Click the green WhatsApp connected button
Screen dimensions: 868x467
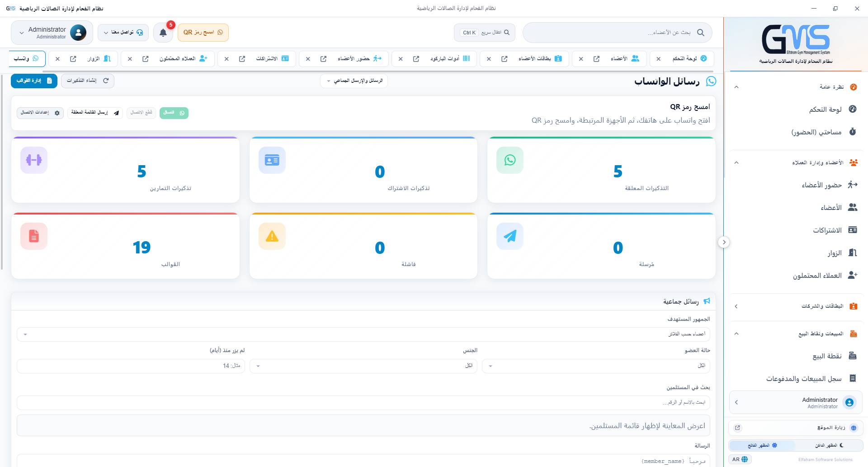click(174, 113)
